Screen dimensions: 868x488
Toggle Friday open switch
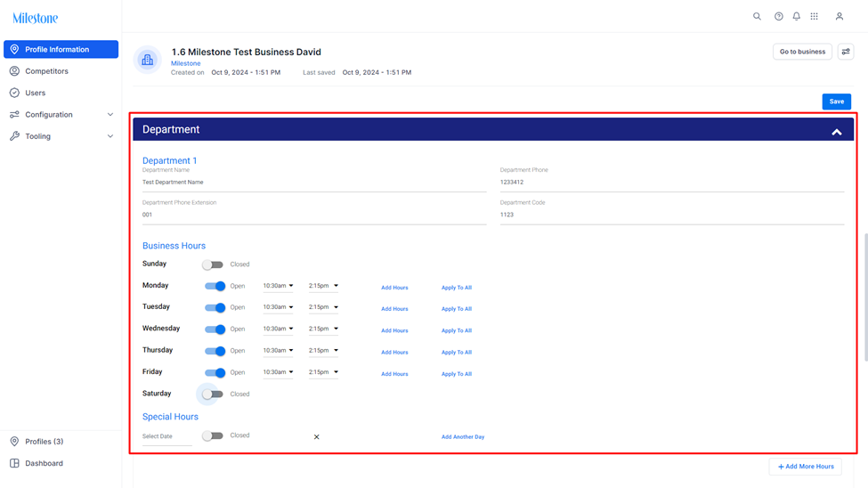pos(215,373)
